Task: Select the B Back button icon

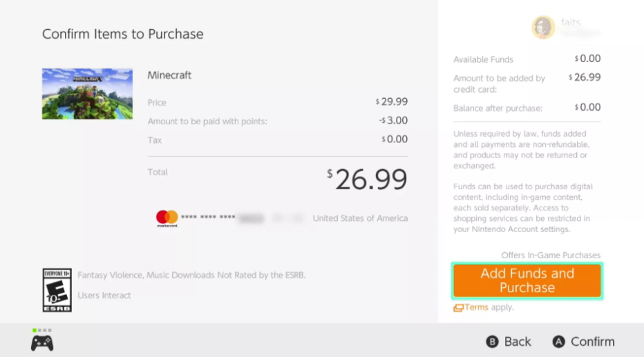Action: (492, 341)
